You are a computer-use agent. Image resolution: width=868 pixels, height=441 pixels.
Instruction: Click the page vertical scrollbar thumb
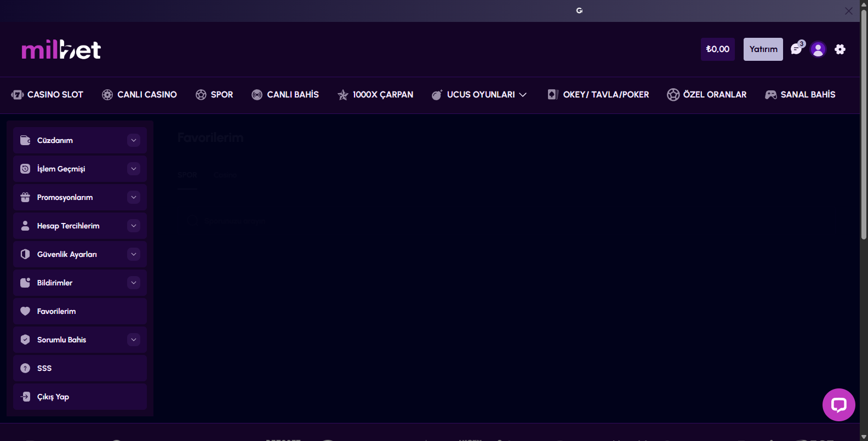(864, 123)
